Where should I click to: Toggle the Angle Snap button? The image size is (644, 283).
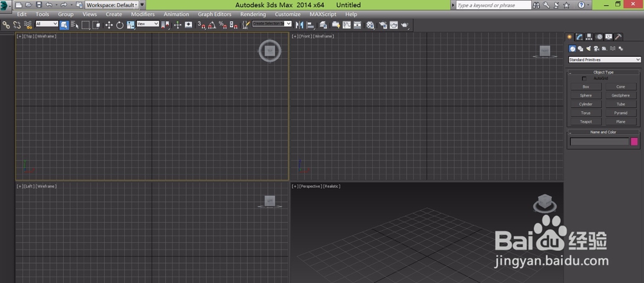pyautogui.click(x=211, y=25)
